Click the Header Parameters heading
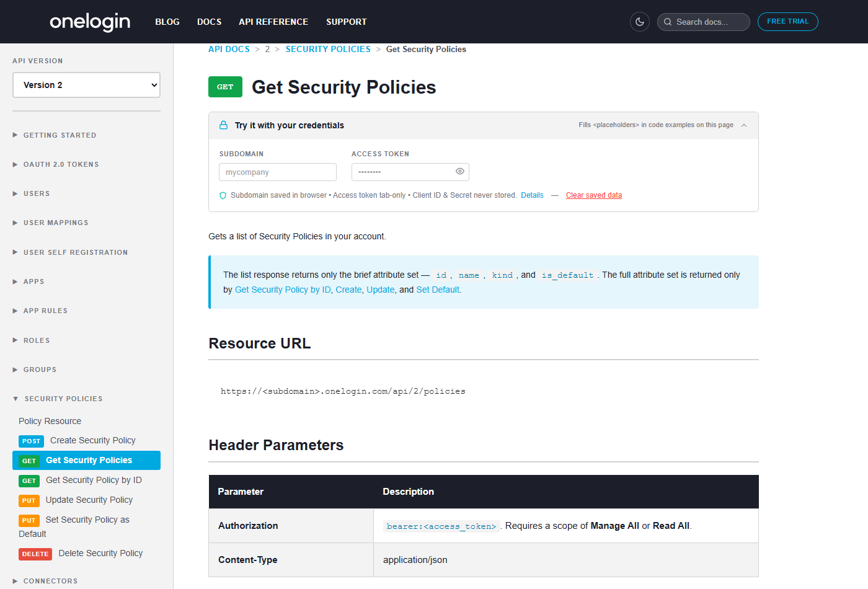 [276, 445]
